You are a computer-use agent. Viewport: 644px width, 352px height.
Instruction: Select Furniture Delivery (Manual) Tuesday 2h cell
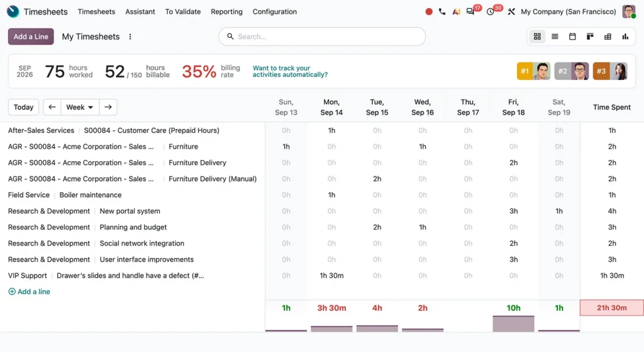tap(377, 179)
